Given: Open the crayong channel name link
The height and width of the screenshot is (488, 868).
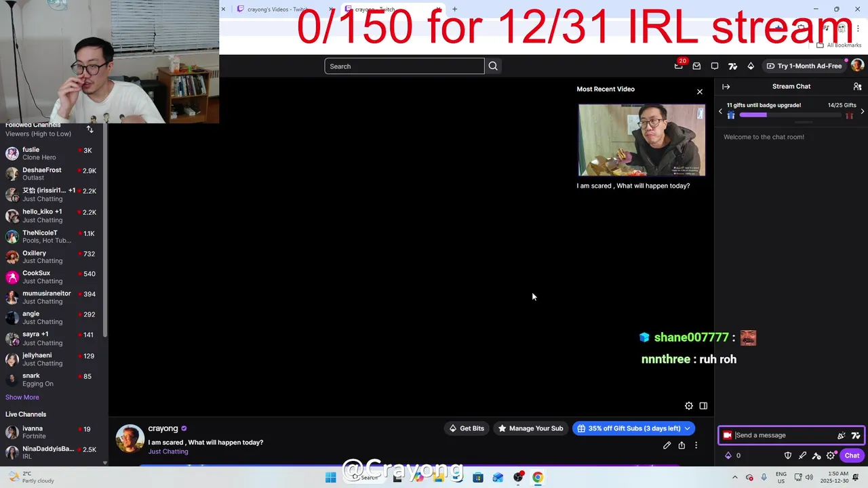Looking at the screenshot, I should click(163, 428).
